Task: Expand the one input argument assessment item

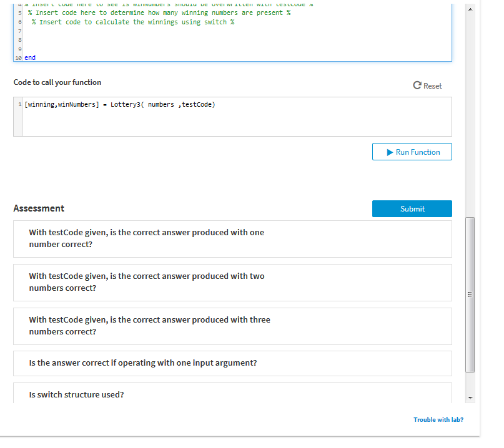Action: coord(232,363)
